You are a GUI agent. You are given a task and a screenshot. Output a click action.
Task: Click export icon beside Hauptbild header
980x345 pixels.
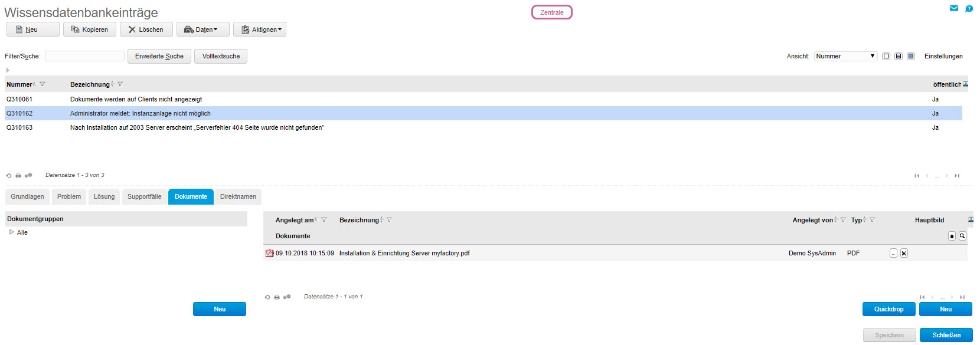click(971, 220)
